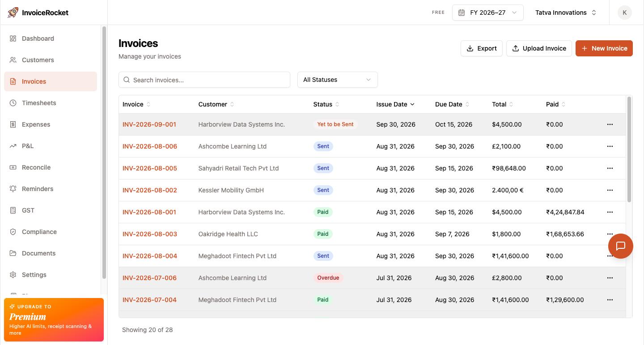Screen dimensions: 644x345
Task: Click the Compliance shield icon in the sidebar
Action: [x=13, y=232]
